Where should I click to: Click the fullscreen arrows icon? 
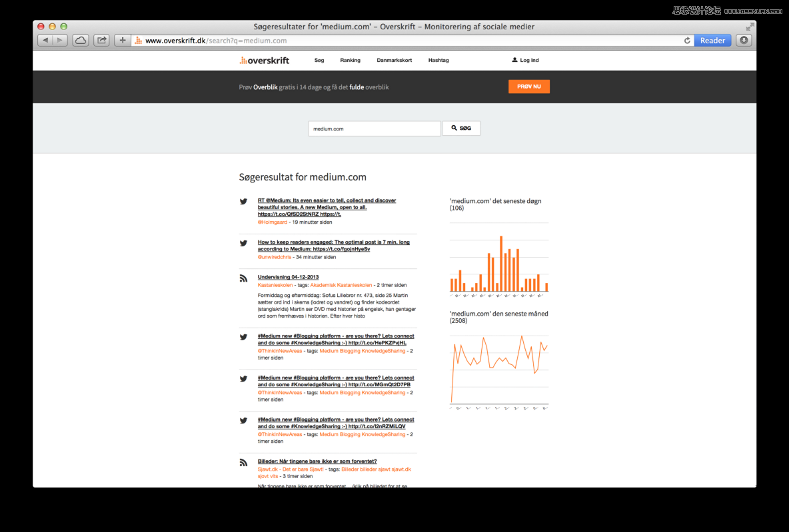pyautogui.click(x=750, y=27)
